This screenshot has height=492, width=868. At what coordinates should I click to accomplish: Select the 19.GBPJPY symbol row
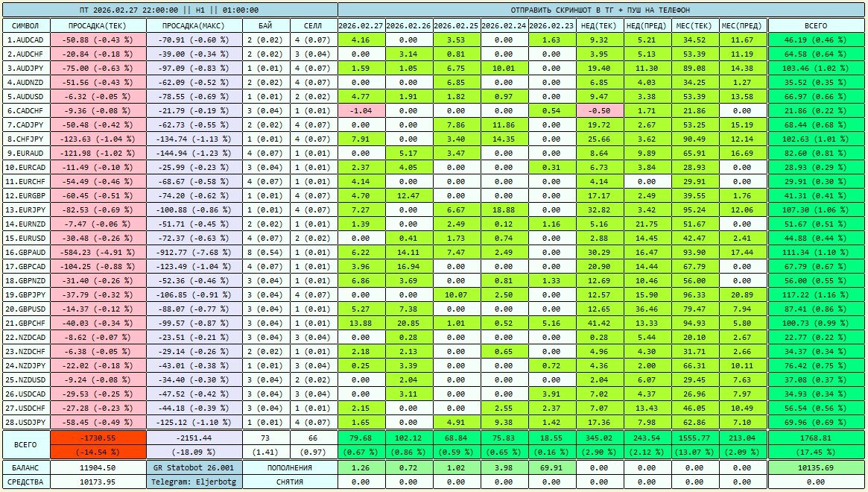(x=26, y=294)
